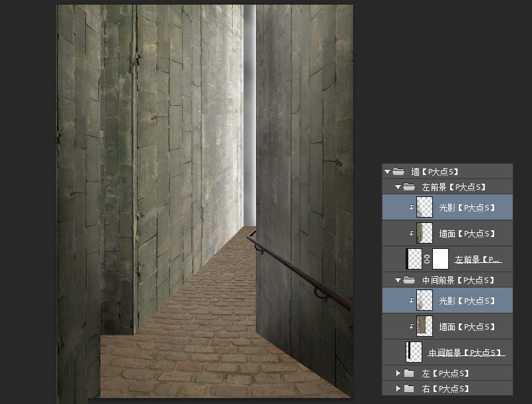Click clipping arrow of 光影 in 中间前景 group
The width and height of the screenshot is (532, 404).
tap(411, 300)
